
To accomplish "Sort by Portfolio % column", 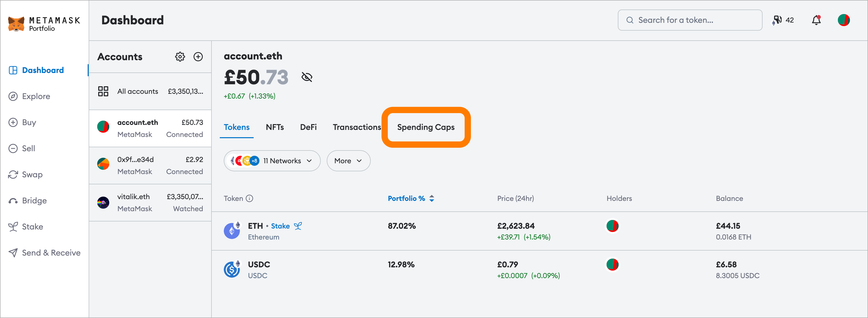I will 406,199.
